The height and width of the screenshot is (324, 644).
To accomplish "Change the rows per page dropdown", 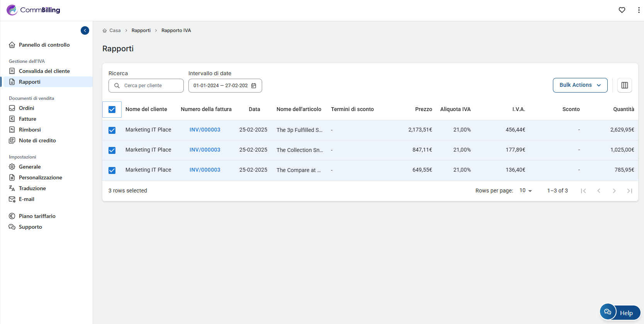I will 525,191.
